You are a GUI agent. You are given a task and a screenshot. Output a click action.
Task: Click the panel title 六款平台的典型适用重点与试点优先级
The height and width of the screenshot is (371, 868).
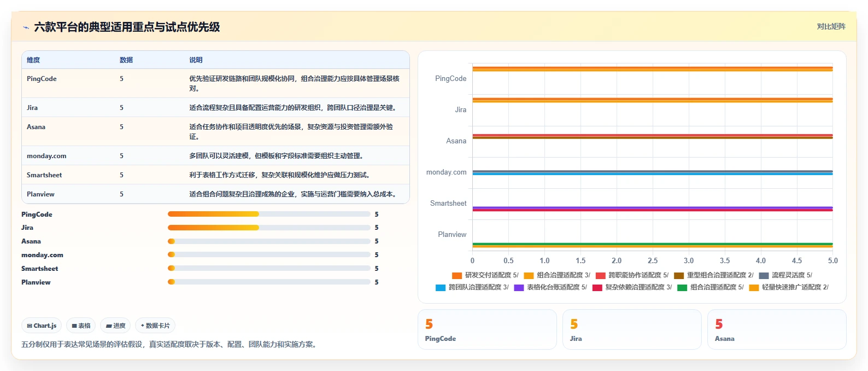coord(127,27)
